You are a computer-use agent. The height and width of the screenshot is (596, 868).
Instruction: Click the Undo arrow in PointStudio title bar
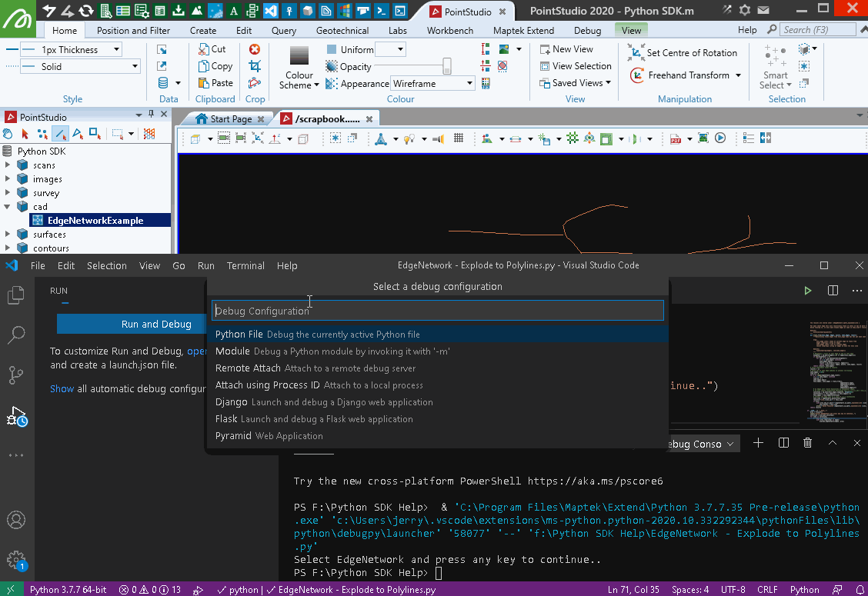coord(48,11)
